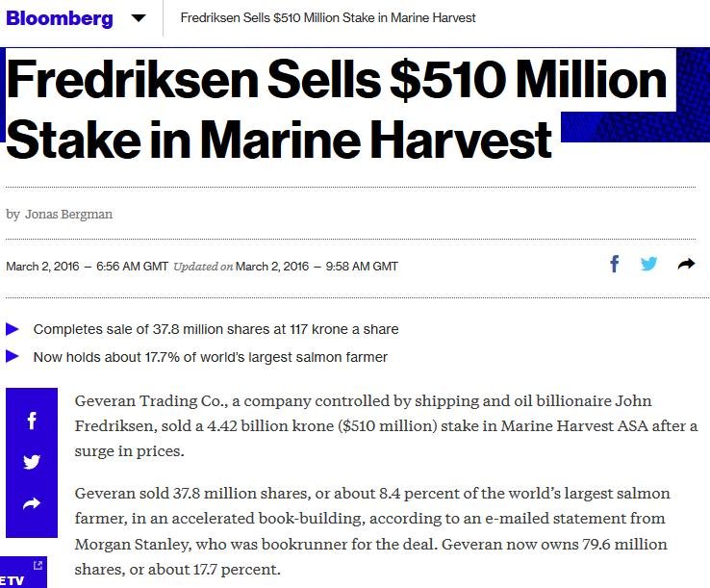710x588 pixels.
Task: Click the triangle bullet beside 'Now holds'
Action: [x=13, y=356]
